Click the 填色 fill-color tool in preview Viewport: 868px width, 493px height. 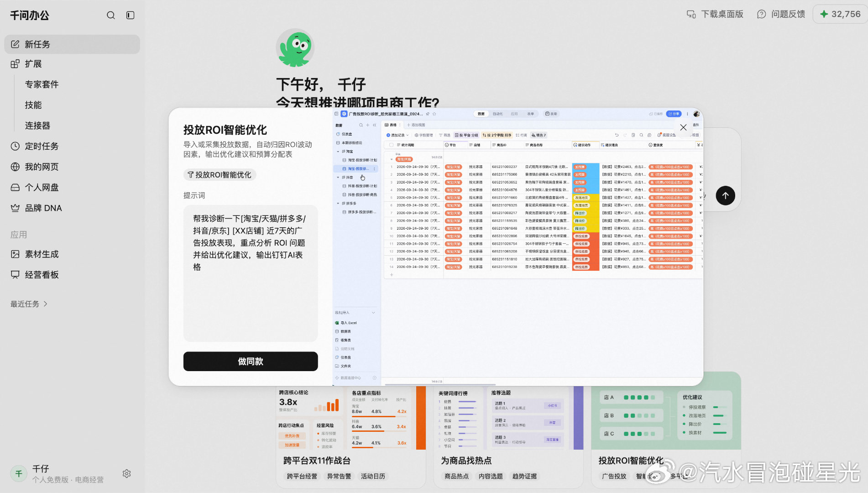click(x=539, y=135)
